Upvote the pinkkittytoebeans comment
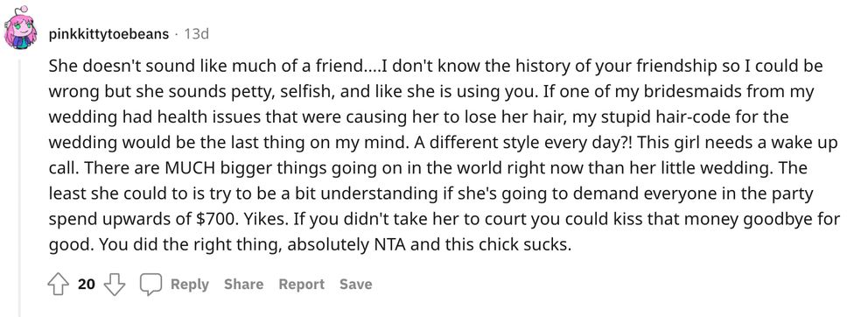868x317 pixels. (58, 285)
